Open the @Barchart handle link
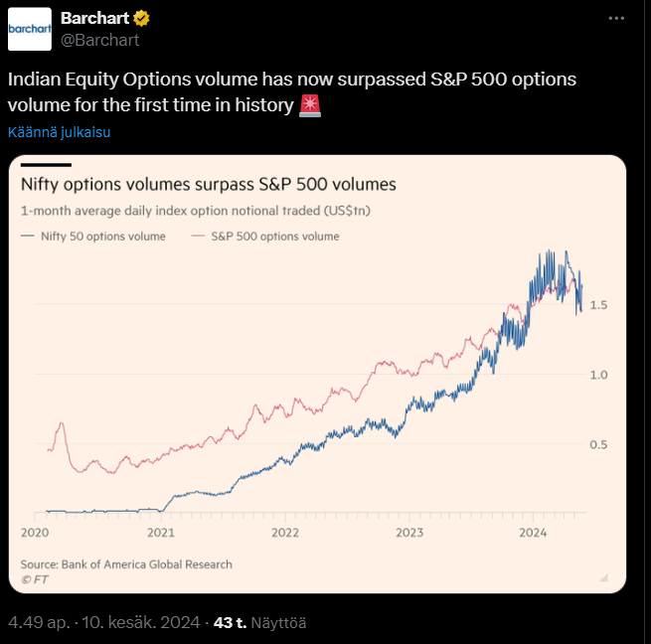Viewport: 651px width, 644px height. pyautogui.click(x=99, y=40)
